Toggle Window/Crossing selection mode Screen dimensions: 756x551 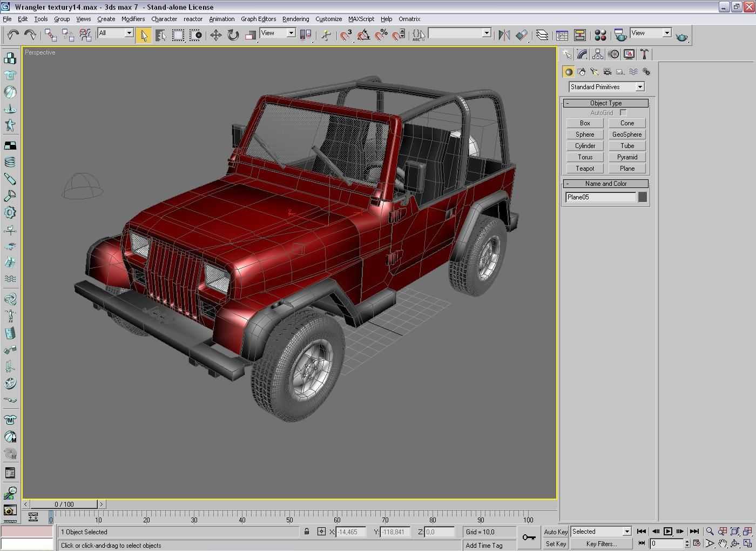pyautogui.click(x=195, y=35)
